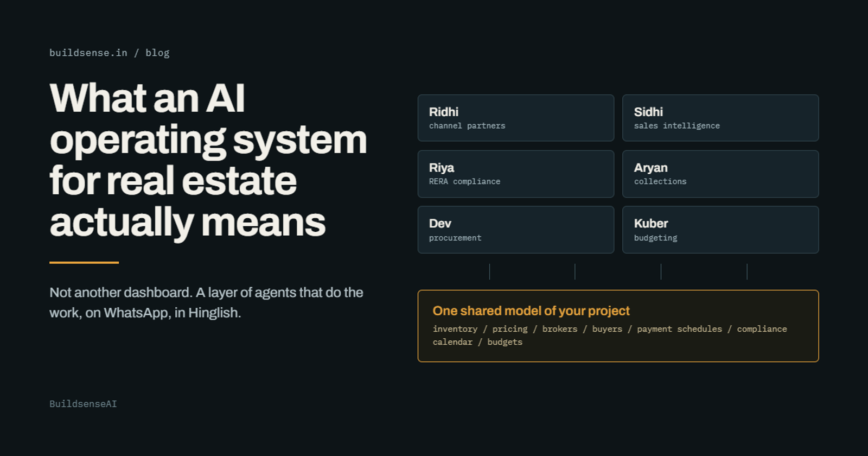Click the 'sales intelligence' subtitle text

(677, 125)
